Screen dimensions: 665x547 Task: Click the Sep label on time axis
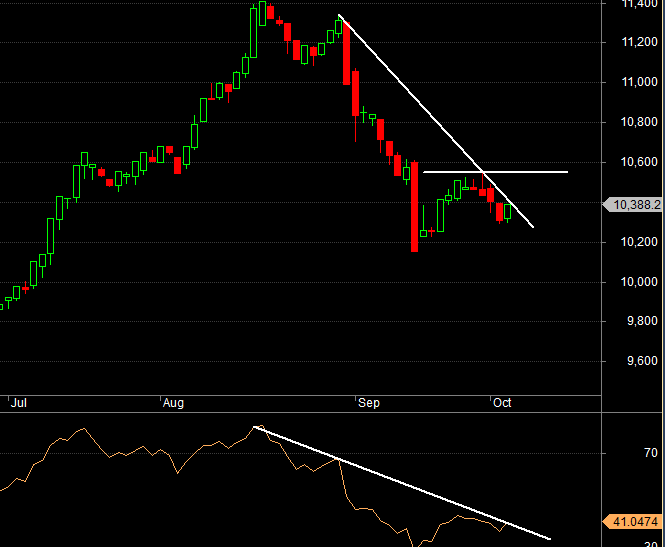[x=369, y=402]
